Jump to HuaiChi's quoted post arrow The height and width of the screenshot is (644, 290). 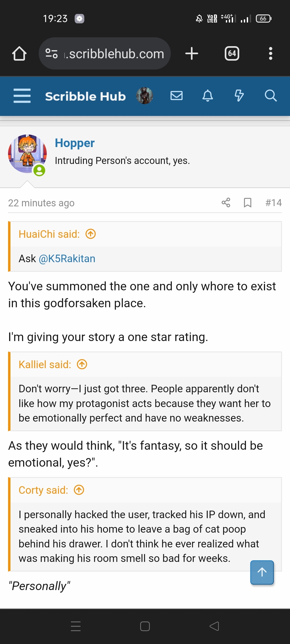click(90, 234)
